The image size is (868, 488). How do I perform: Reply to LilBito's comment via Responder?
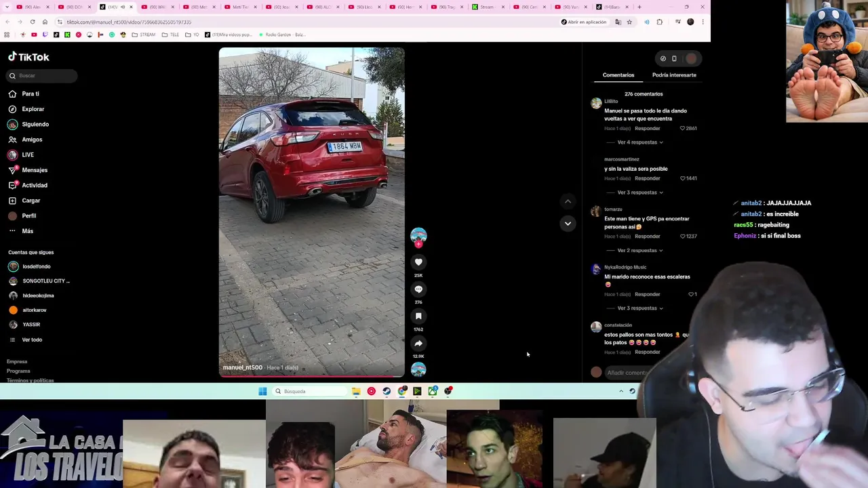click(x=647, y=128)
